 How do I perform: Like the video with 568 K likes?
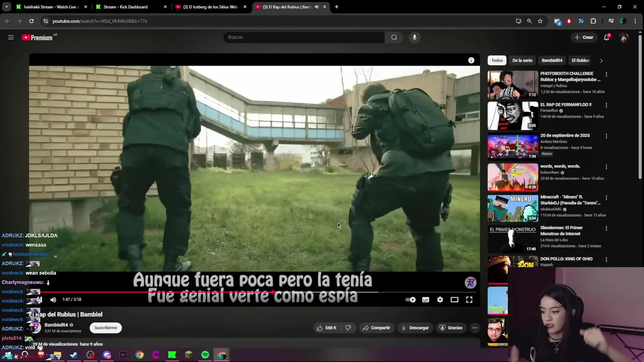tap(327, 328)
